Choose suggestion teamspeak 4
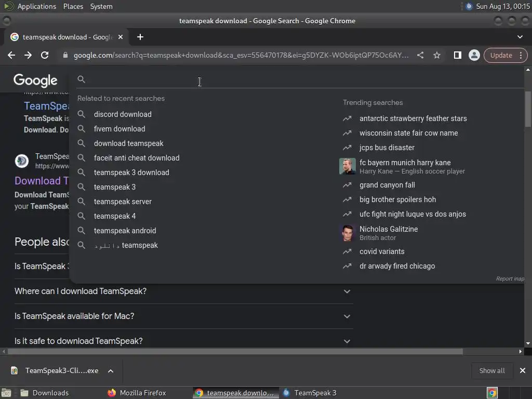532x399 pixels. [x=115, y=217]
